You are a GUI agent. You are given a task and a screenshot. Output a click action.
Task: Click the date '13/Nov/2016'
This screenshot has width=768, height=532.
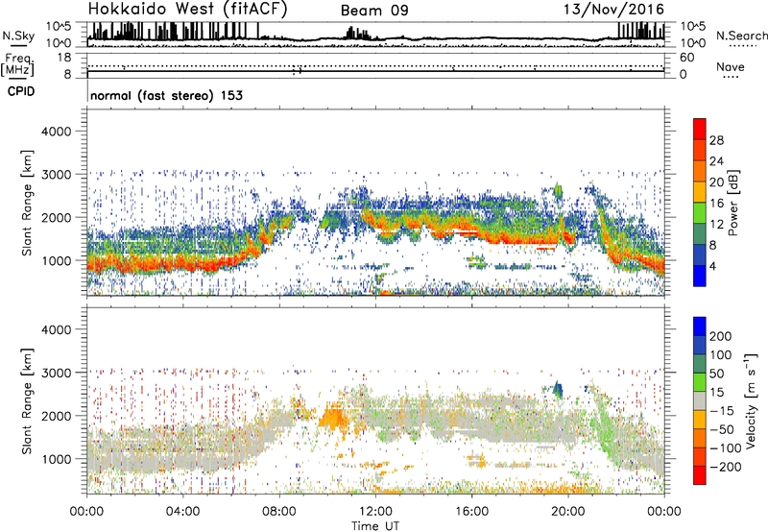pos(613,10)
